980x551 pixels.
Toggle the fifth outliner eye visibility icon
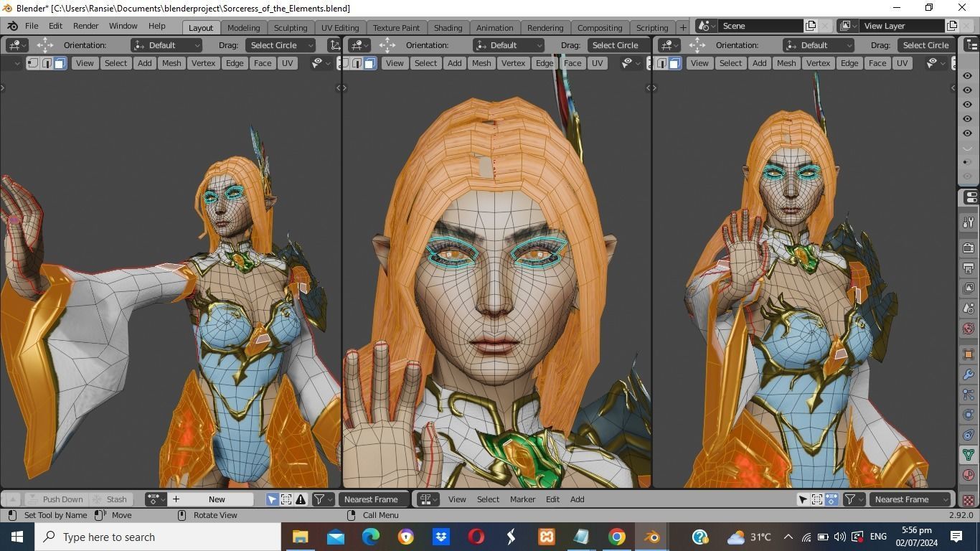point(967,133)
